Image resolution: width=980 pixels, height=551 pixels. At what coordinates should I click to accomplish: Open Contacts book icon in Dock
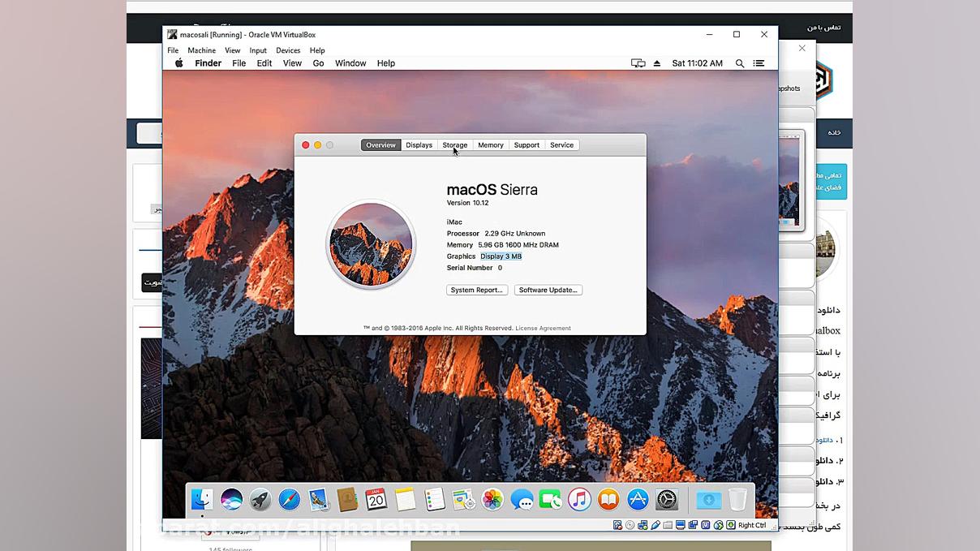pos(347,499)
